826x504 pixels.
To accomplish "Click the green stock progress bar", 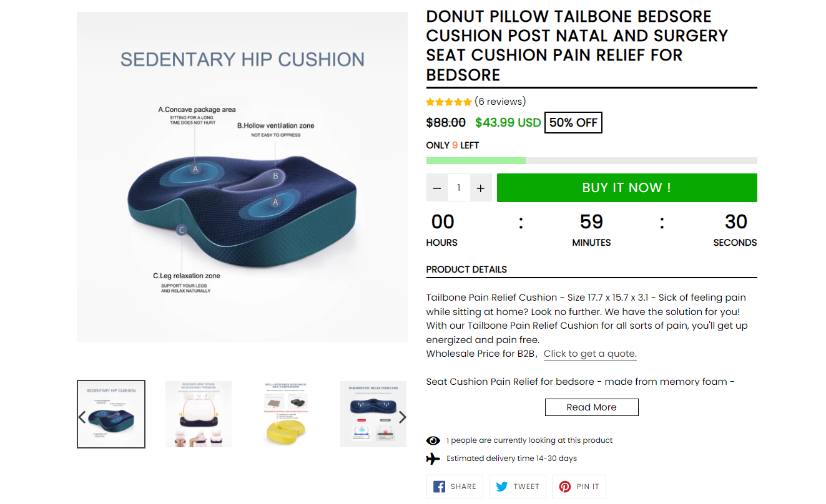I will point(476,160).
